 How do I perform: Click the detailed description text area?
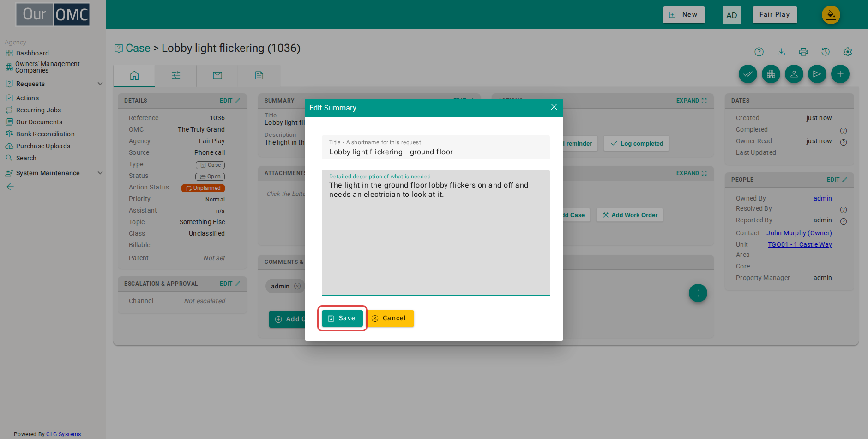point(435,232)
